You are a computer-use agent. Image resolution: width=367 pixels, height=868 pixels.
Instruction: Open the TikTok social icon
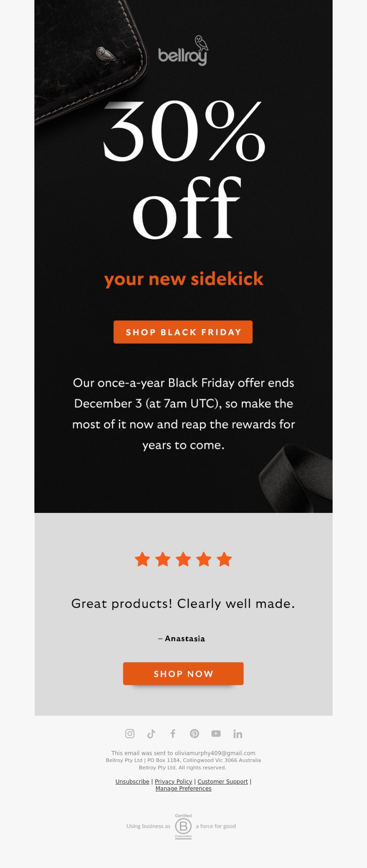[x=151, y=734]
